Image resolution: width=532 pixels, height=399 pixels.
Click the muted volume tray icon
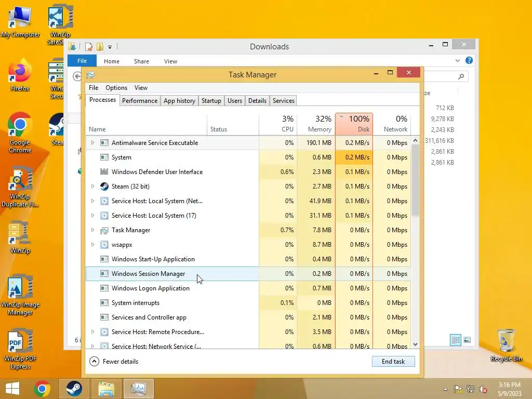(483, 389)
